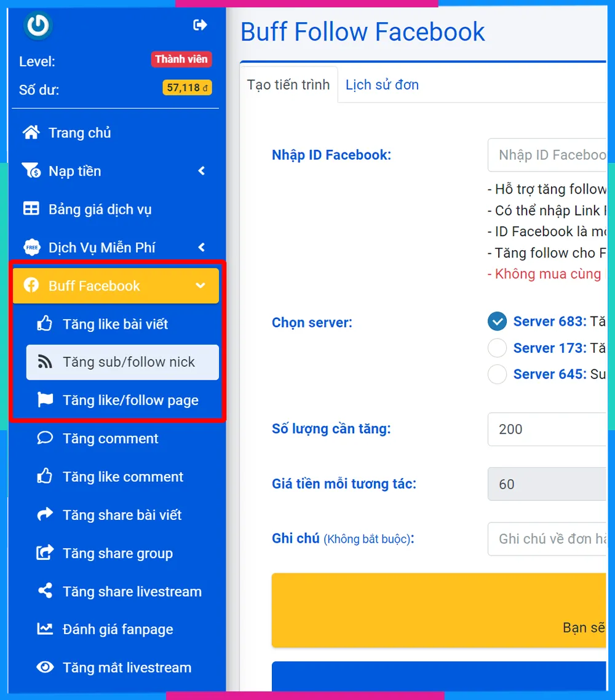Expand the Dịch Vụ Miễn Phí submenu
Image resolution: width=615 pixels, height=700 pixels.
click(x=201, y=247)
